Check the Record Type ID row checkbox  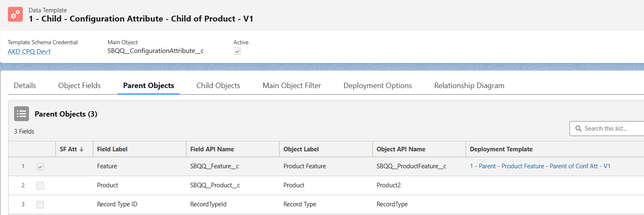40,205
